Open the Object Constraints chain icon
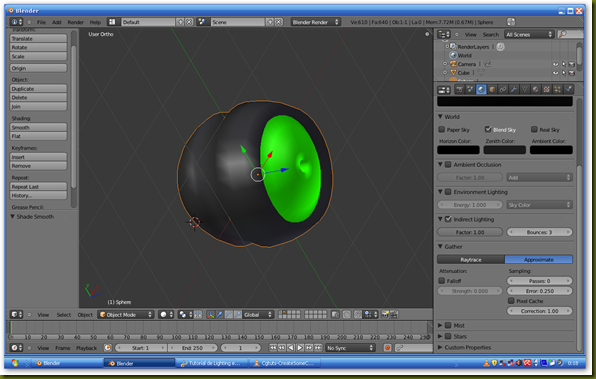The height and width of the screenshot is (379, 596). [503, 90]
